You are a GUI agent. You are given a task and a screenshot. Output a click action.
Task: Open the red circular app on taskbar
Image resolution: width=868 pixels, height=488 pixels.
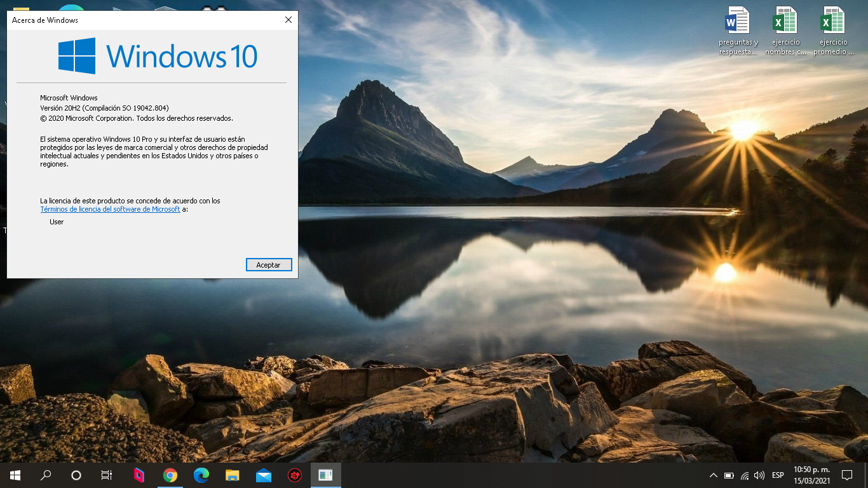coord(294,475)
